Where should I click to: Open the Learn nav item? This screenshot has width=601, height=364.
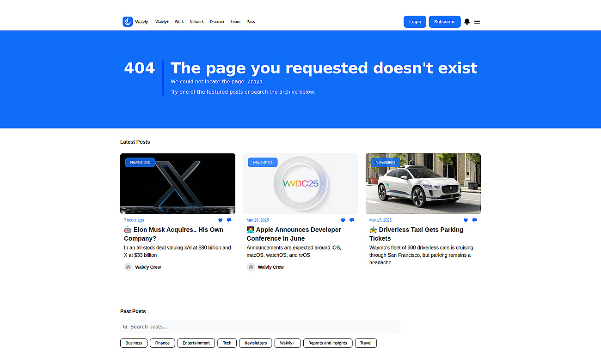pyautogui.click(x=235, y=22)
